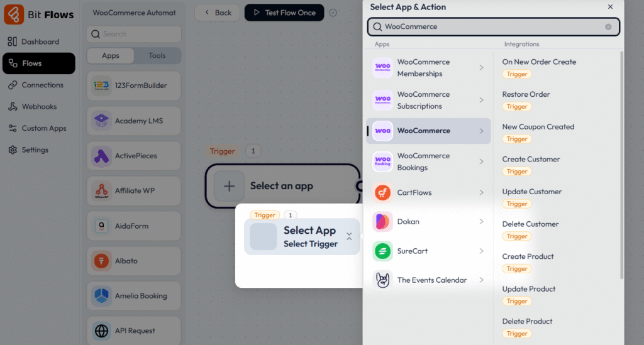
Task: Click the search magnifier icon in panel
Action: (x=377, y=26)
